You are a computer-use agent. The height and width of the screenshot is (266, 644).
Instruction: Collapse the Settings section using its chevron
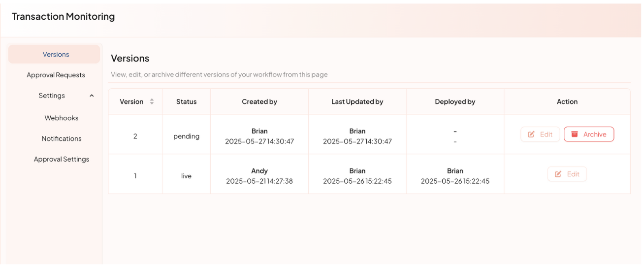pos(92,96)
